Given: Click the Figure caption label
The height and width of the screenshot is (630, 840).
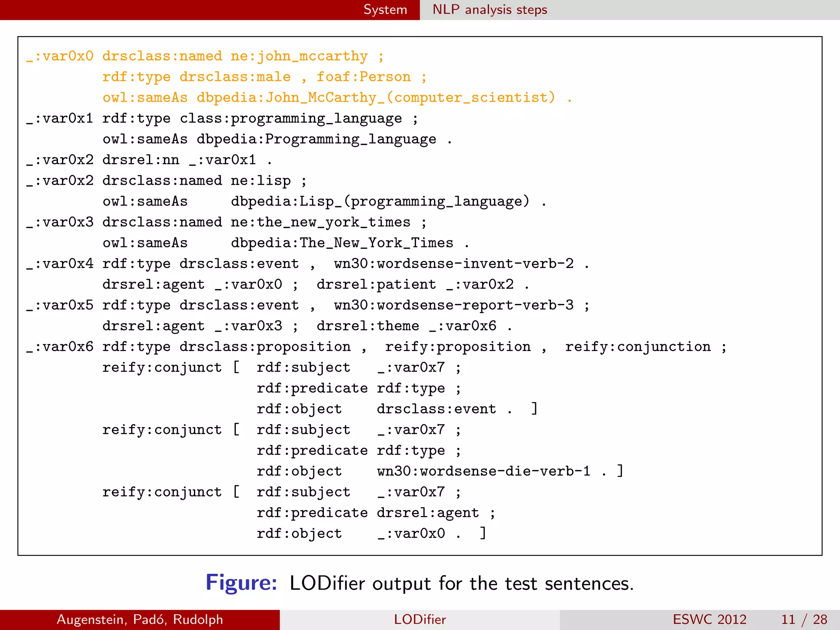Looking at the screenshot, I should pos(242,583).
